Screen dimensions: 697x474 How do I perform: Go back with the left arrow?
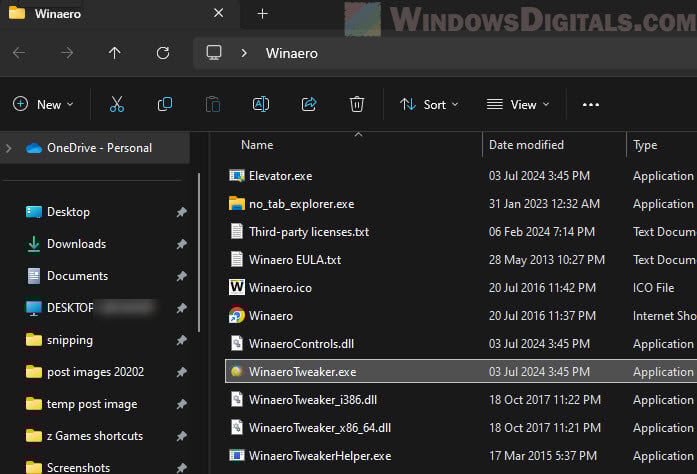tap(19, 53)
